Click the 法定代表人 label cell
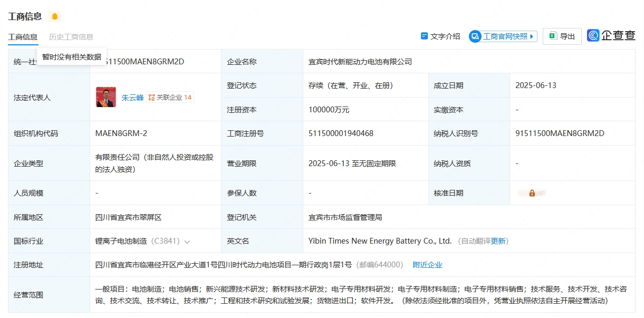 click(x=49, y=98)
